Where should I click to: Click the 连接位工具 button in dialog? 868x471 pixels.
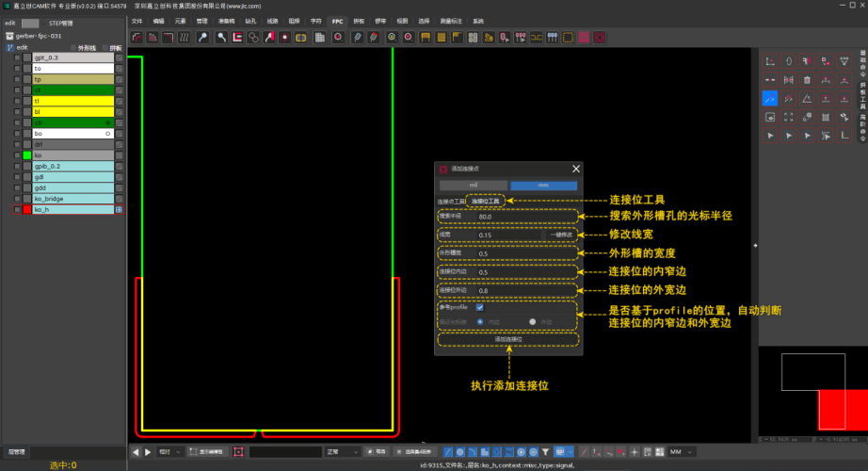(486, 202)
